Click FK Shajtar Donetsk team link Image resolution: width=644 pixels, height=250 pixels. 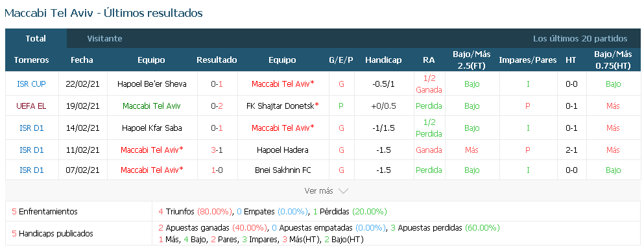pyautogui.click(x=283, y=106)
